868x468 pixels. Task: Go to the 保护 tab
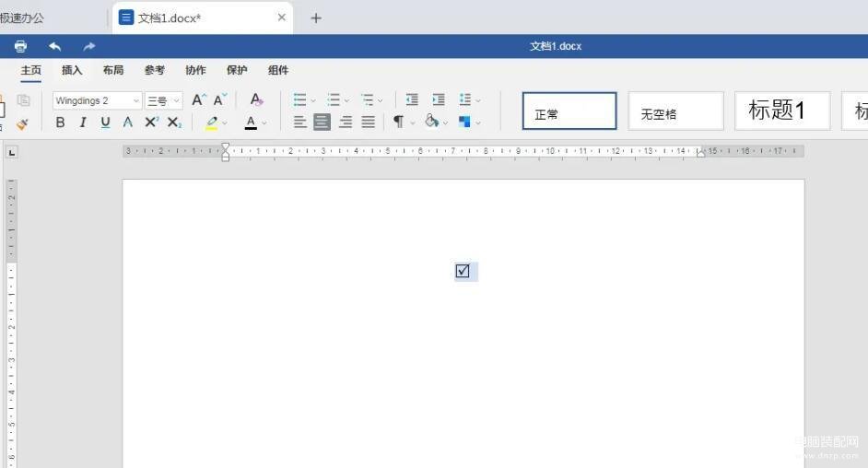point(237,70)
